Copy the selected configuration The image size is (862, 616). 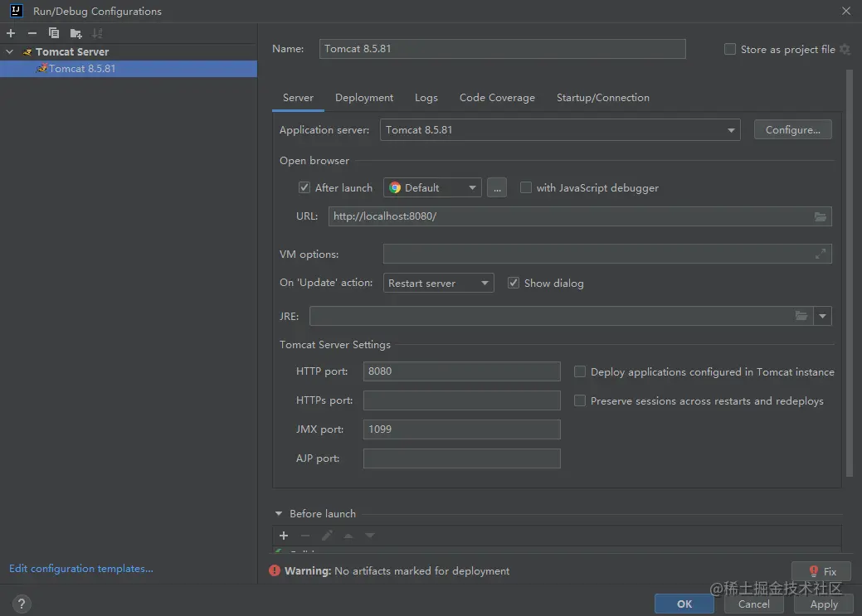tap(53, 33)
